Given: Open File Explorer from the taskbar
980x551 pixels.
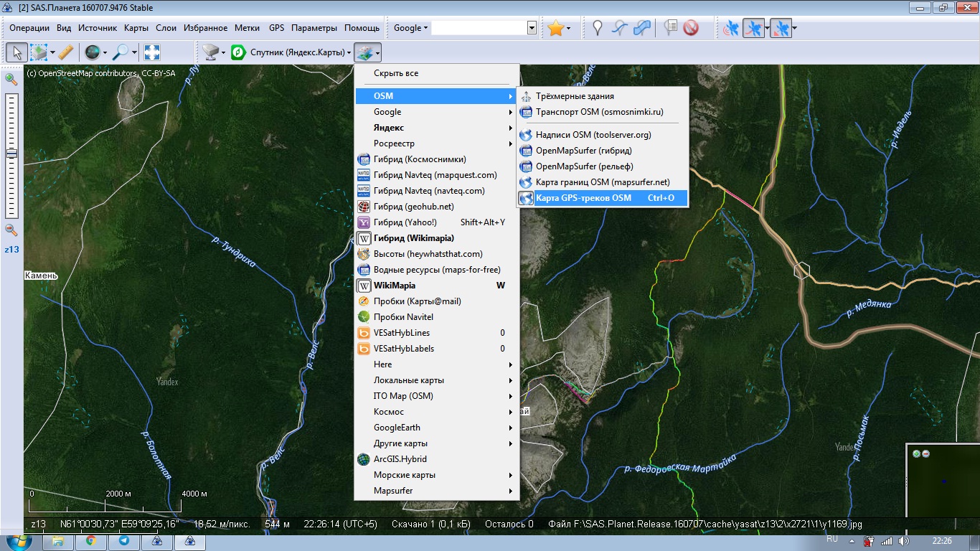Looking at the screenshot, I should [58, 541].
